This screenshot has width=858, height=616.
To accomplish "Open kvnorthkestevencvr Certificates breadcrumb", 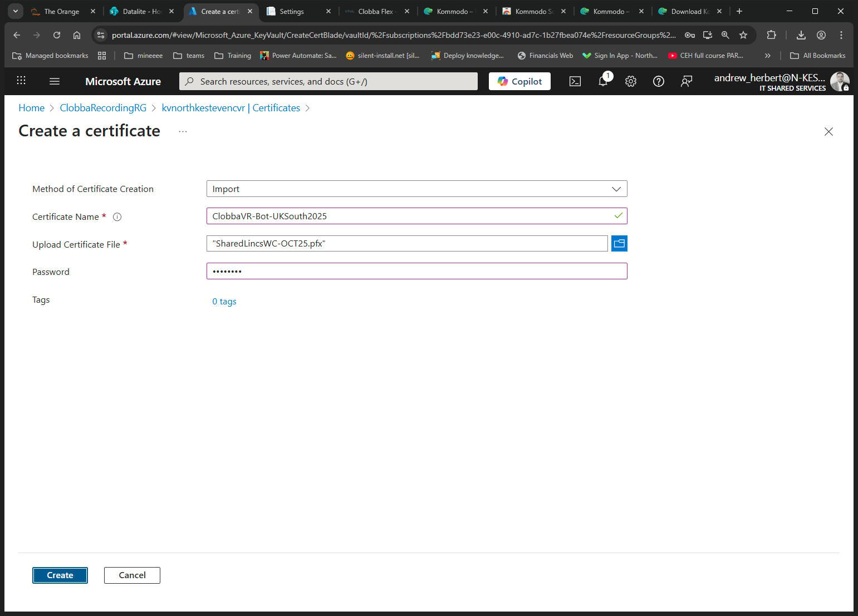I will 231,108.
